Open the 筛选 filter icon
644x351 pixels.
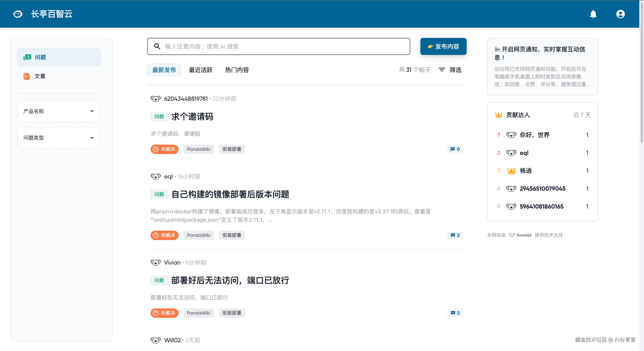(442, 70)
